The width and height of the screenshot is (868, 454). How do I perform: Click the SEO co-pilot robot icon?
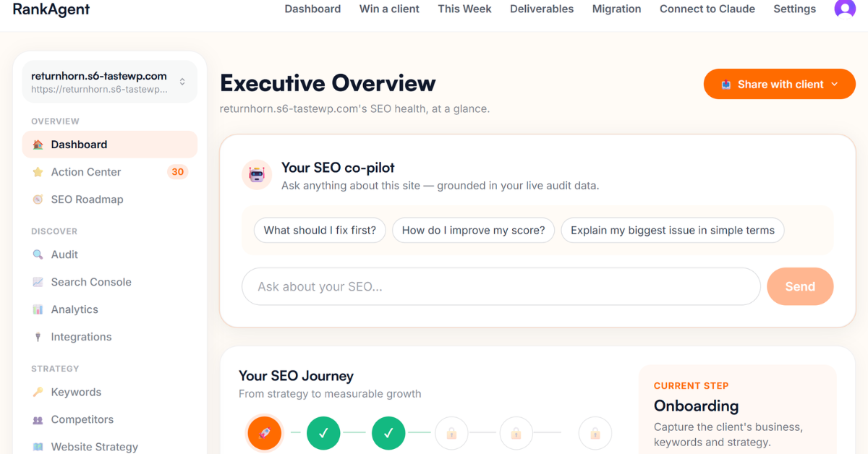257,175
